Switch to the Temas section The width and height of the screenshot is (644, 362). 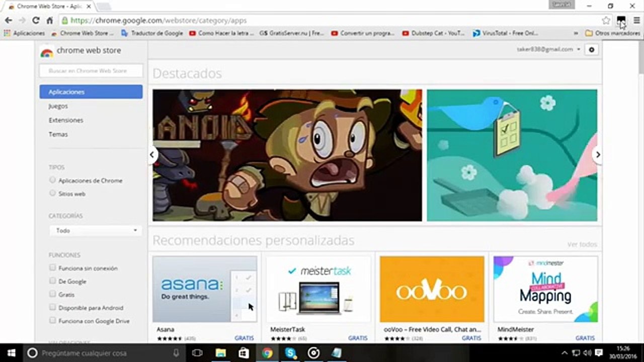tap(58, 134)
